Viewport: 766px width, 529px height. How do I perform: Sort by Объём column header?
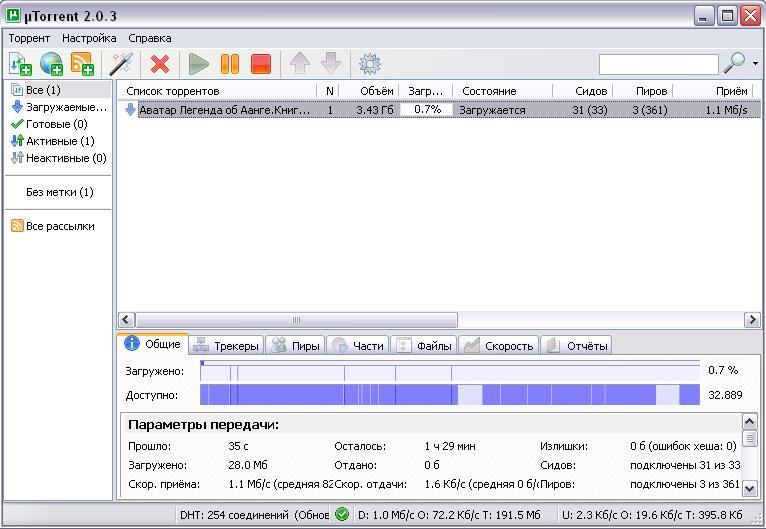(369, 91)
